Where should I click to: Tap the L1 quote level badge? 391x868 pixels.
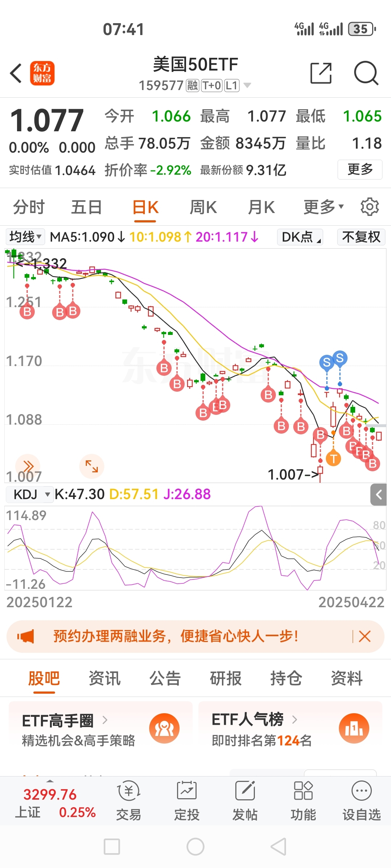[232, 86]
